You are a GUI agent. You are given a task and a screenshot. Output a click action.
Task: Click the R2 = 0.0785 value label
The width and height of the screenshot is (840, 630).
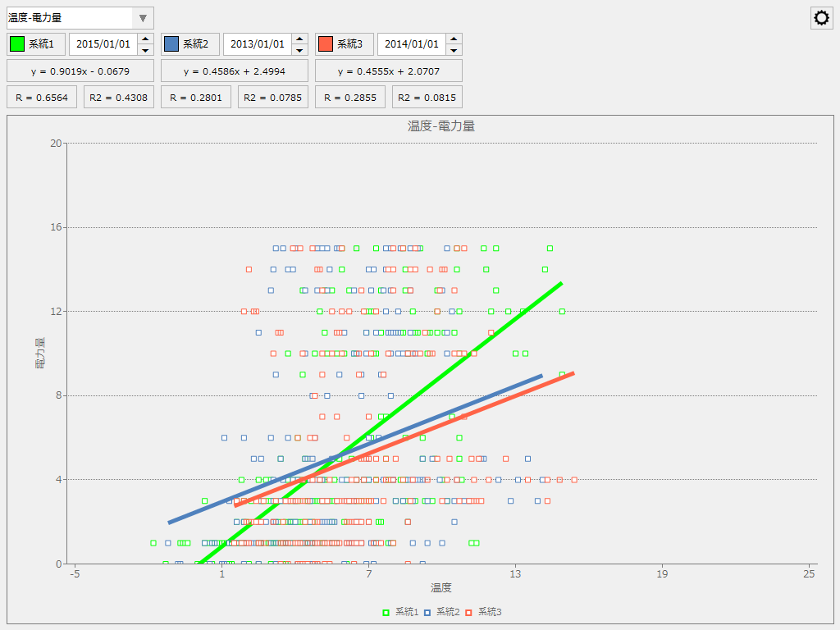coord(273,97)
